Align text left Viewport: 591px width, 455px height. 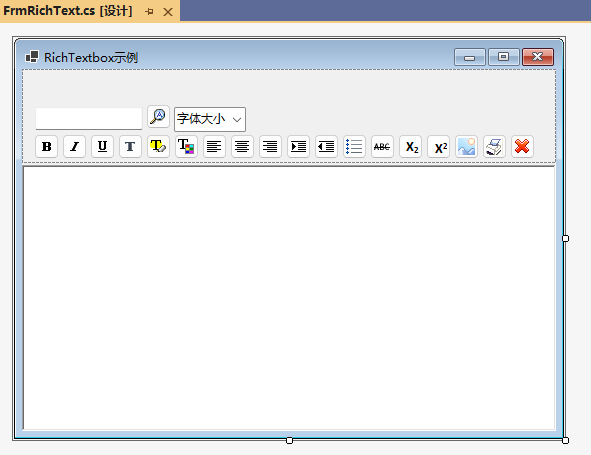(x=214, y=147)
